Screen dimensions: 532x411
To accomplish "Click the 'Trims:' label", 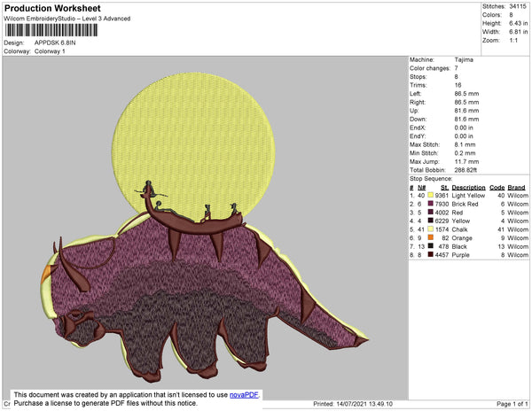I will click(418, 85).
